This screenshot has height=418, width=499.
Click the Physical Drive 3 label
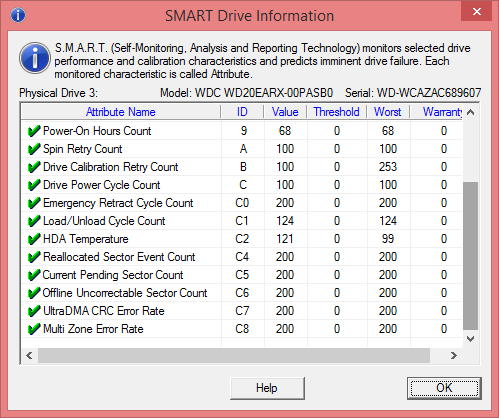coord(58,93)
